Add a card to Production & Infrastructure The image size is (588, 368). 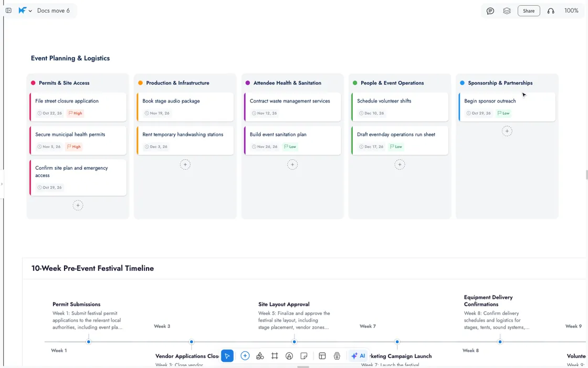click(185, 165)
